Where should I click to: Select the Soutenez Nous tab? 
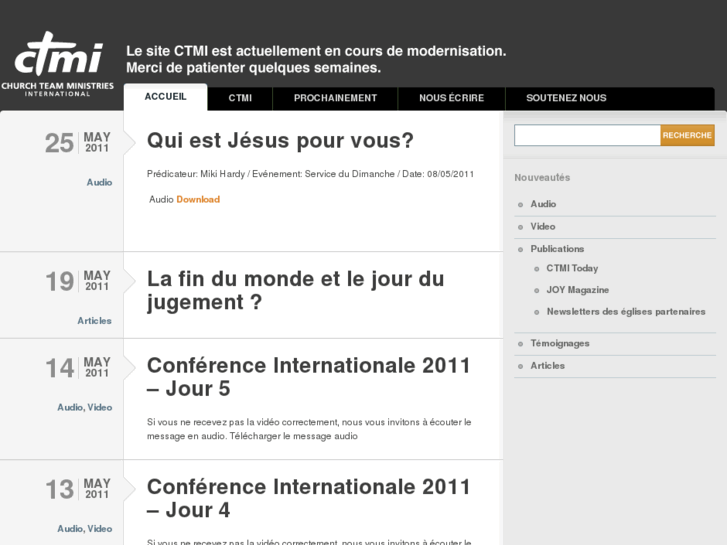point(566,98)
